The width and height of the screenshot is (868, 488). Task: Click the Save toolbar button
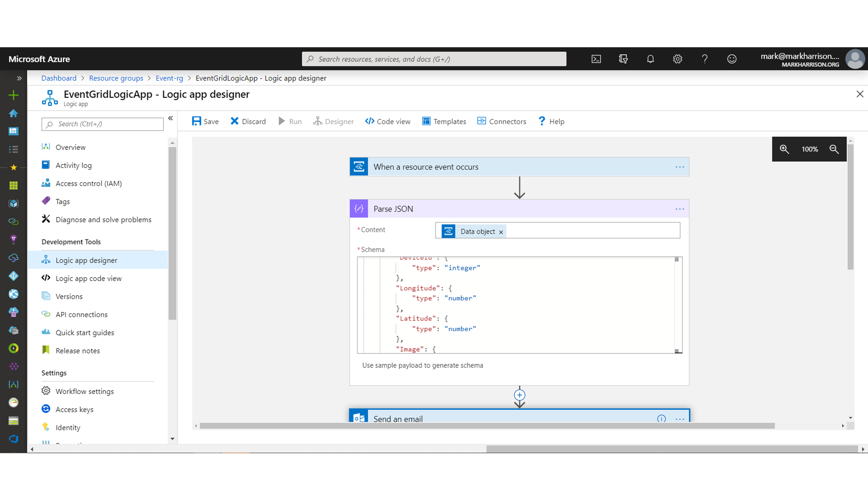[x=205, y=121]
